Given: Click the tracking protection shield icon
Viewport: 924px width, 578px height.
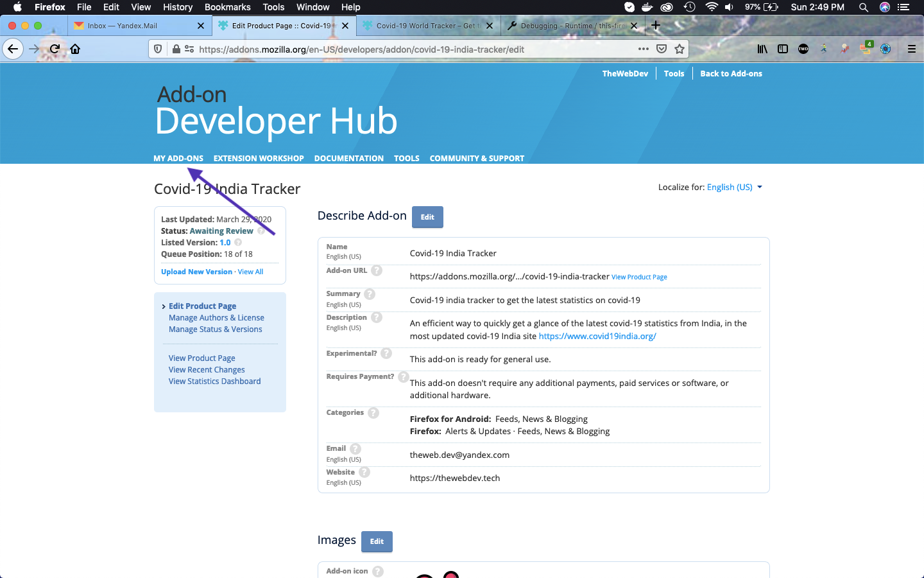Looking at the screenshot, I should coord(158,49).
